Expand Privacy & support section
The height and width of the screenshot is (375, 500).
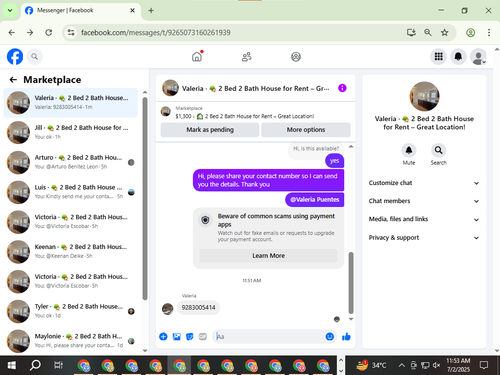coord(424,238)
